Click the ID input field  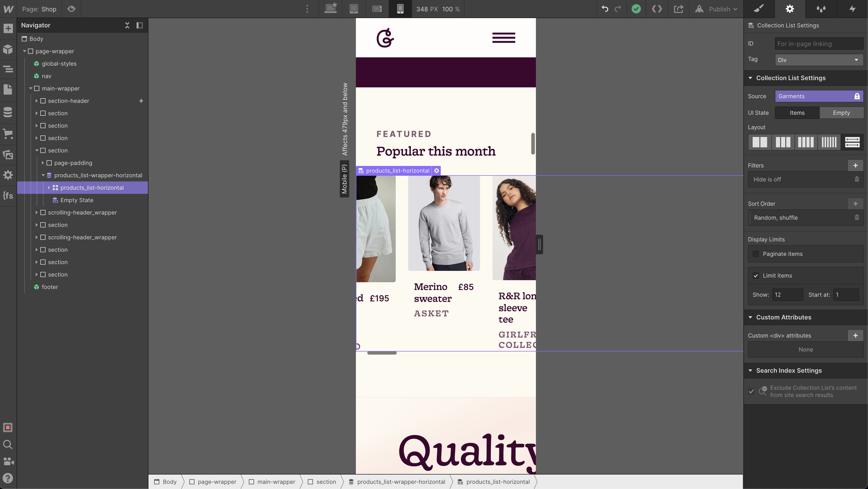point(819,43)
